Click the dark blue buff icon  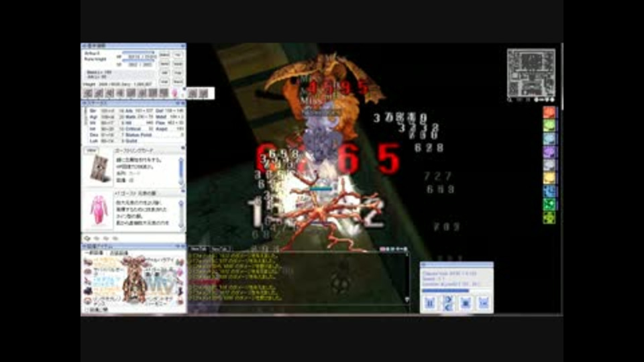tap(549, 191)
